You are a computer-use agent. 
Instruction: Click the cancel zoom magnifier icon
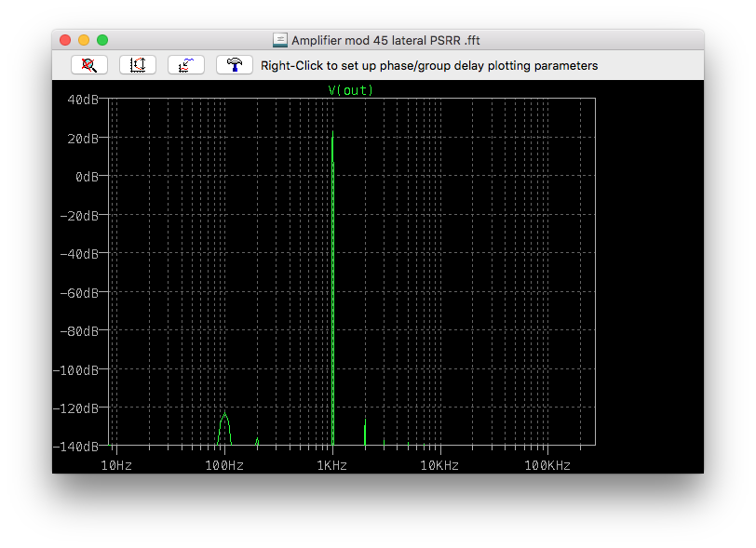(x=89, y=65)
